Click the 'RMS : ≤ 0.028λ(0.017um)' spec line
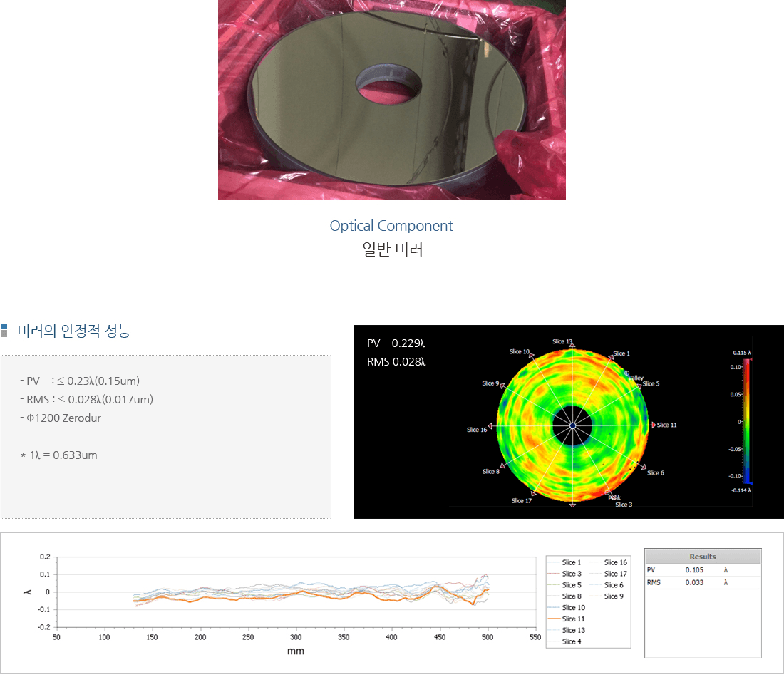 86,400
